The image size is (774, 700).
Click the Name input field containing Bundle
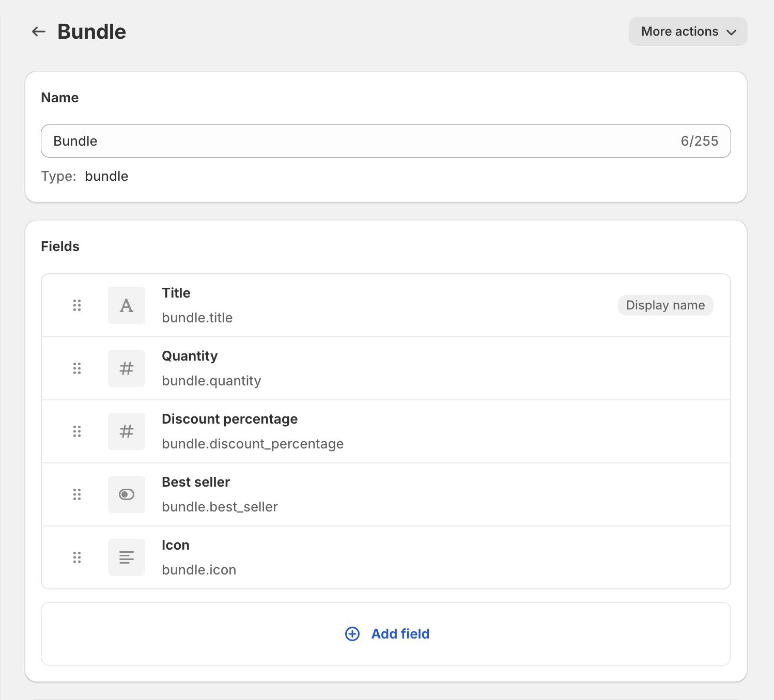362,141
